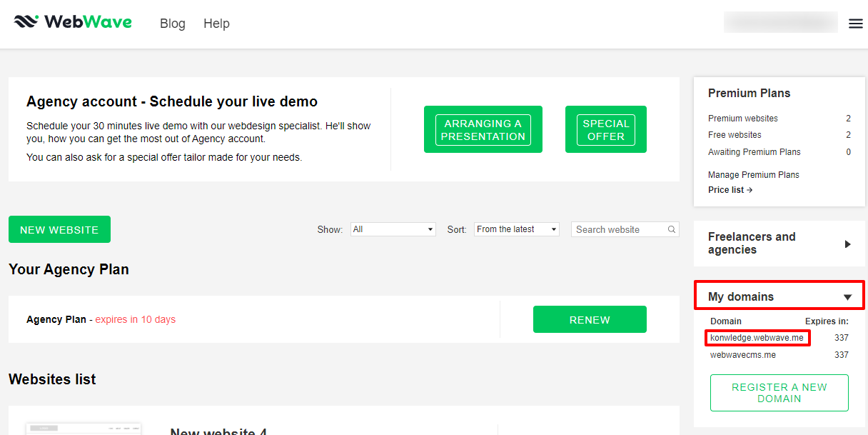868x435 pixels.
Task: Open the hamburger menu icon
Action: [x=855, y=24]
